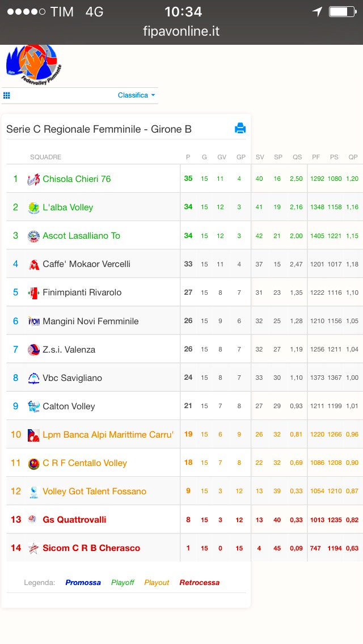Tap the fipavonline.it address bar

pos(181,31)
